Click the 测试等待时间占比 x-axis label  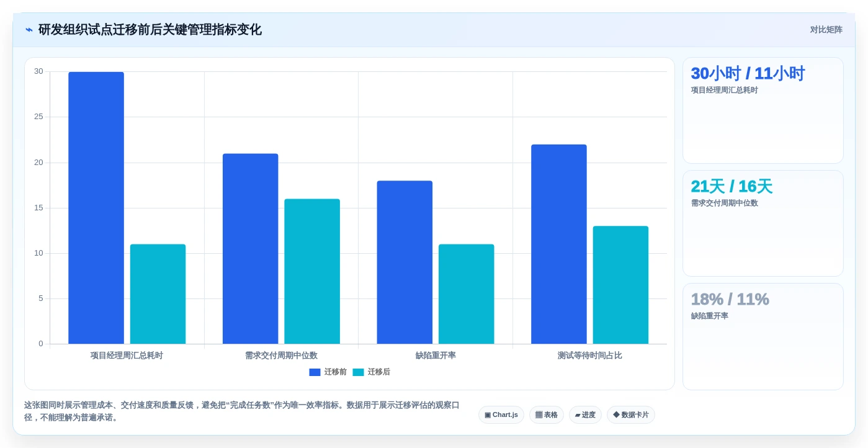pos(589,356)
